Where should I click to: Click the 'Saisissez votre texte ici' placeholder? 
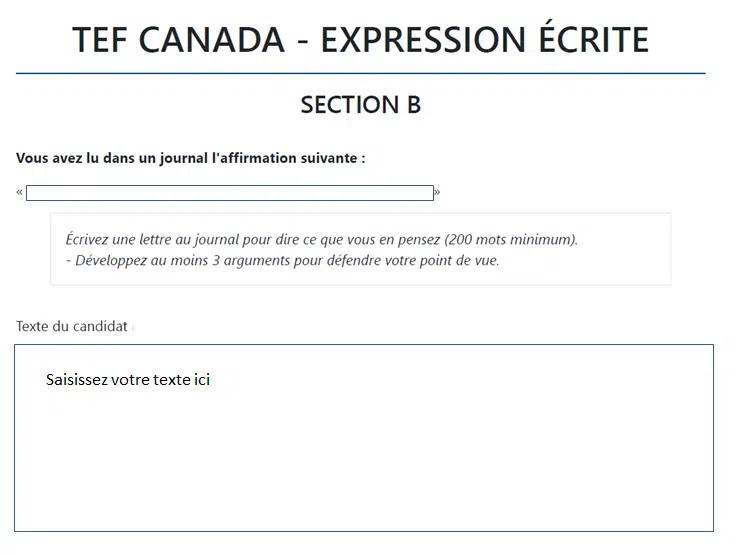pos(128,379)
